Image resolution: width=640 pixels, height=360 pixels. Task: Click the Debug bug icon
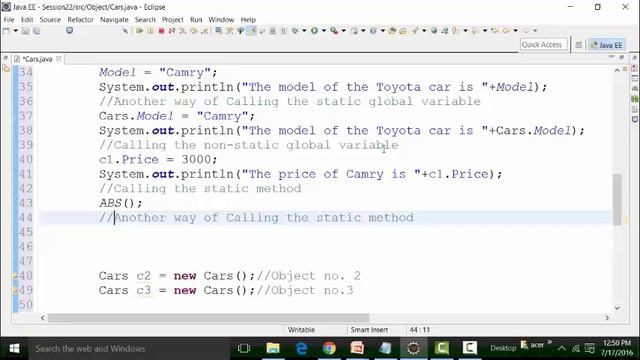click(x=294, y=31)
